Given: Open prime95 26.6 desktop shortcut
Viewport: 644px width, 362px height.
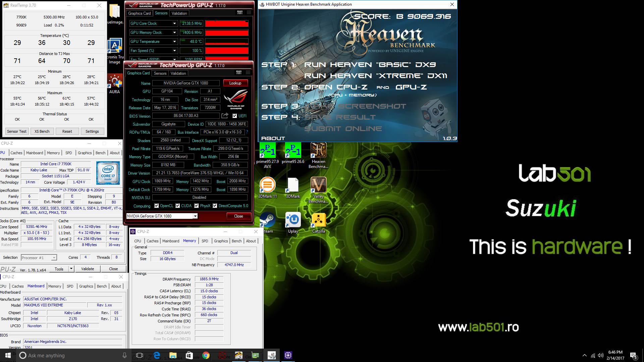Looking at the screenshot, I should (293, 153).
